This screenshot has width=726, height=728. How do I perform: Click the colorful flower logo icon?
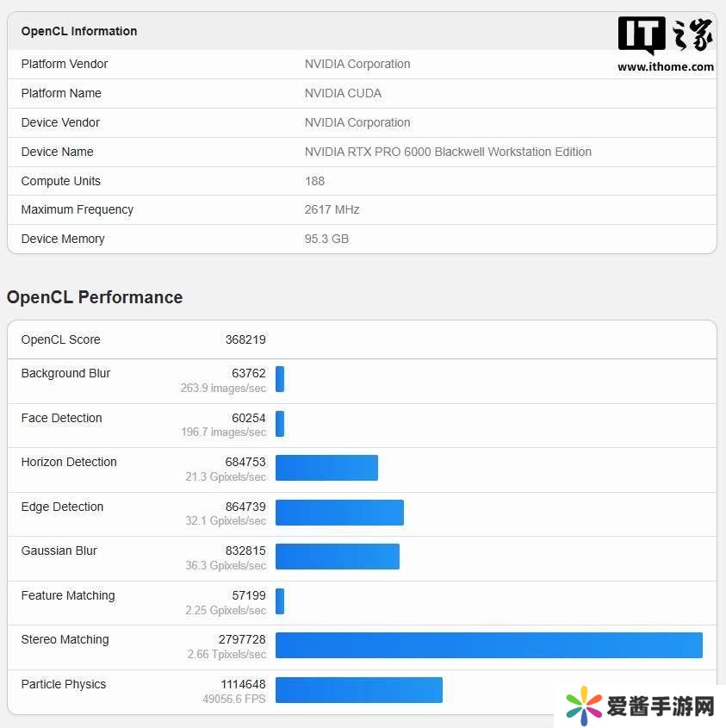583,706
